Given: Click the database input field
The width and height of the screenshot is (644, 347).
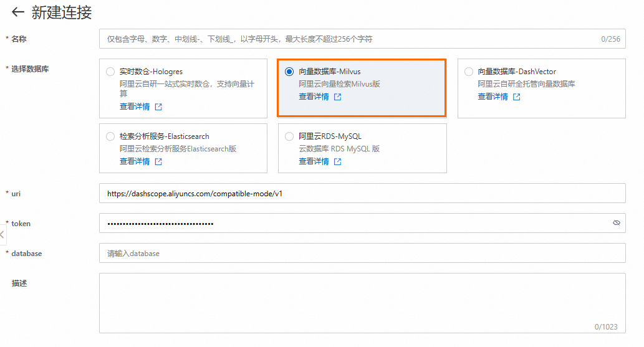Looking at the screenshot, I should click(362, 254).
